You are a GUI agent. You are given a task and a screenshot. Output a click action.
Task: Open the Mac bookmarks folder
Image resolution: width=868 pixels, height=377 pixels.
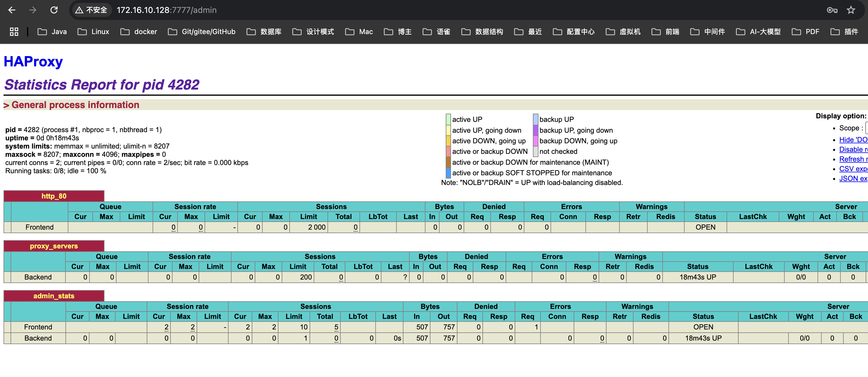[x=359, y=32]
